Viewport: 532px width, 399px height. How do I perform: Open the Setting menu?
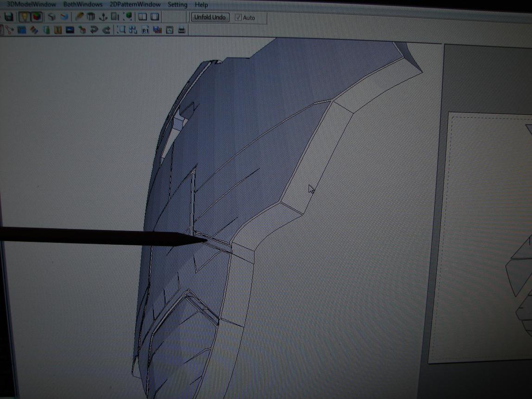(178, 5)
